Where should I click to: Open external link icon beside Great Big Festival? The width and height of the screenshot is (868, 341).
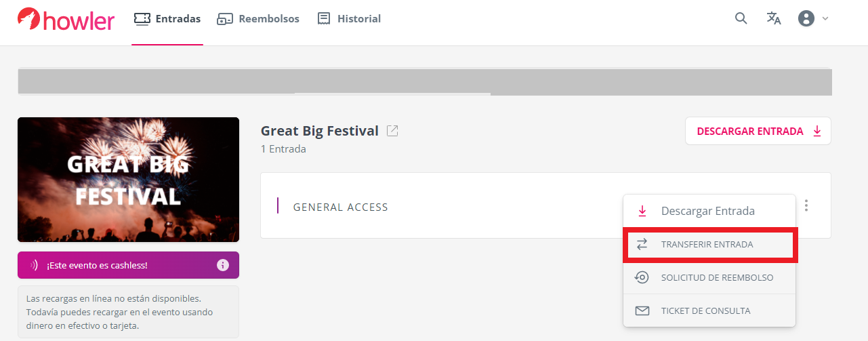pyautogui.click(x=392, y=131)
